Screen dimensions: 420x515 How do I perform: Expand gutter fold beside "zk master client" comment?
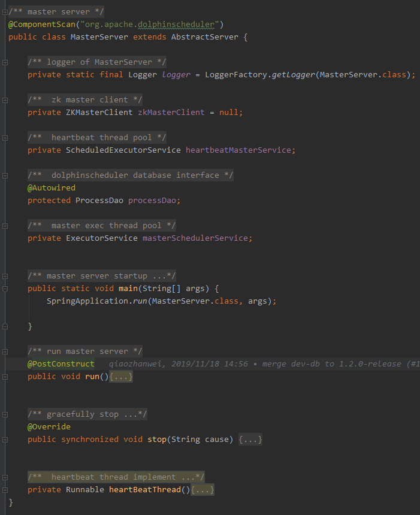(x=5, y=100)
